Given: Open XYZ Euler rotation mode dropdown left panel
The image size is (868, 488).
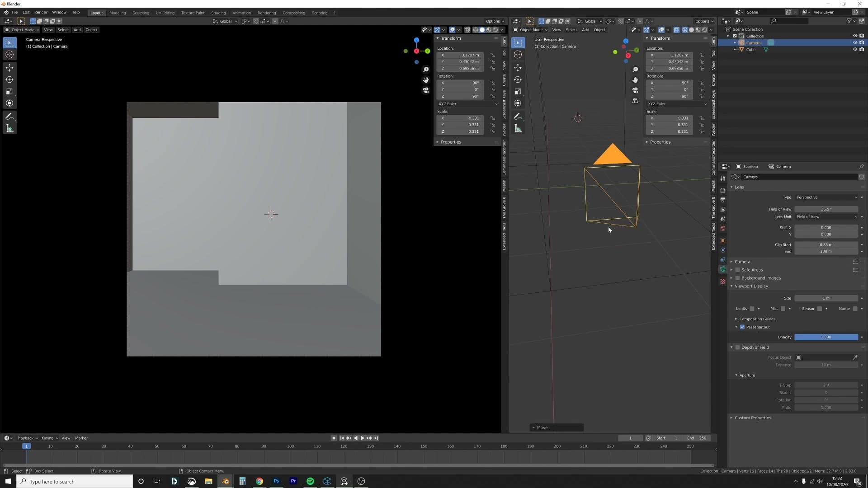Looking at the screenshot, I should click(x=467, y=104).
